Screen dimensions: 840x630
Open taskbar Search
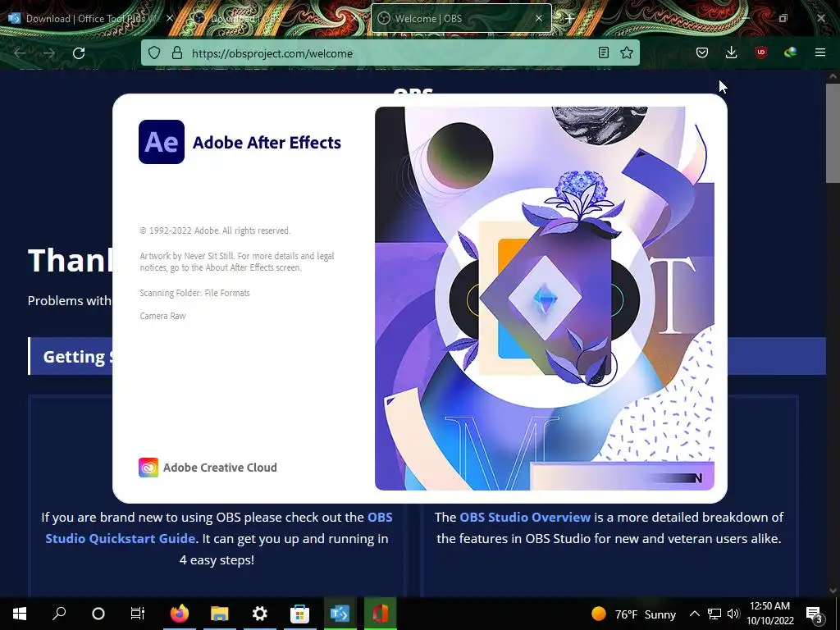tap(59, 614)
